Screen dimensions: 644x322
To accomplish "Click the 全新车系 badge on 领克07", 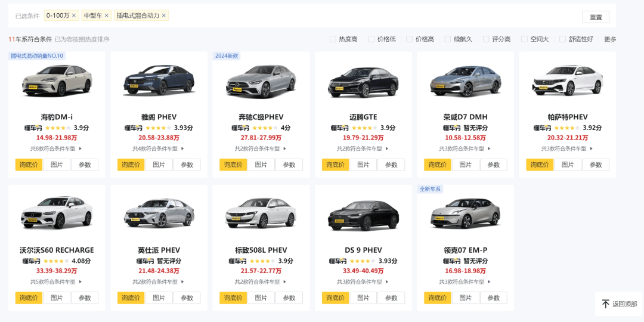I will [x=430, y=189].
